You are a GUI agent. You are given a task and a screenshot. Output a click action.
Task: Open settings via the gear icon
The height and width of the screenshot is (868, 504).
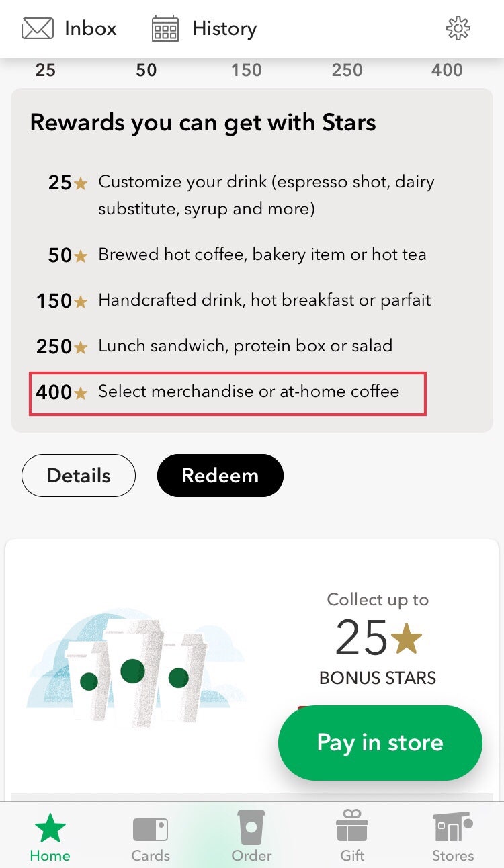[458, 28]
